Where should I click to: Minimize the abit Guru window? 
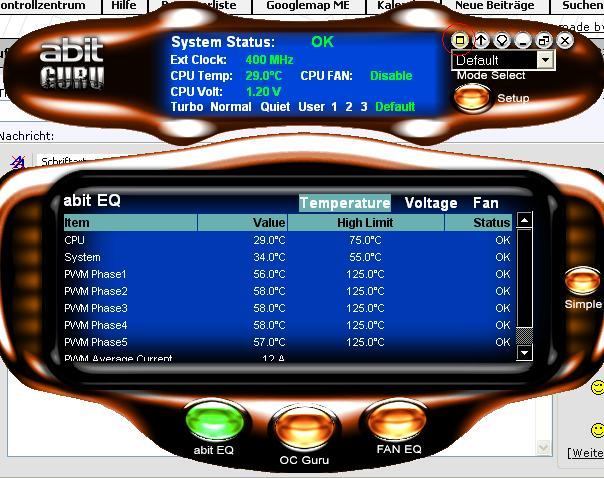[x=523, y=40]
